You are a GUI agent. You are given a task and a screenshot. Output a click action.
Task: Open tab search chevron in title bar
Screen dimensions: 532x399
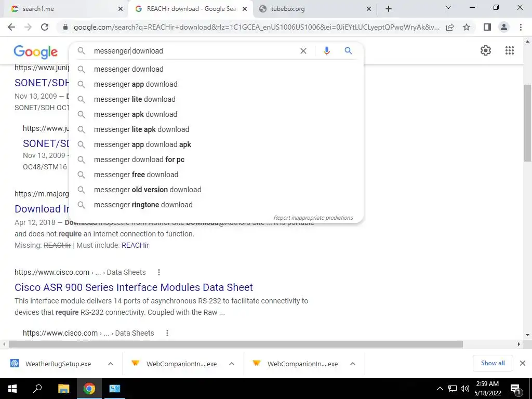pyautogui.click(x=448, y=7)
